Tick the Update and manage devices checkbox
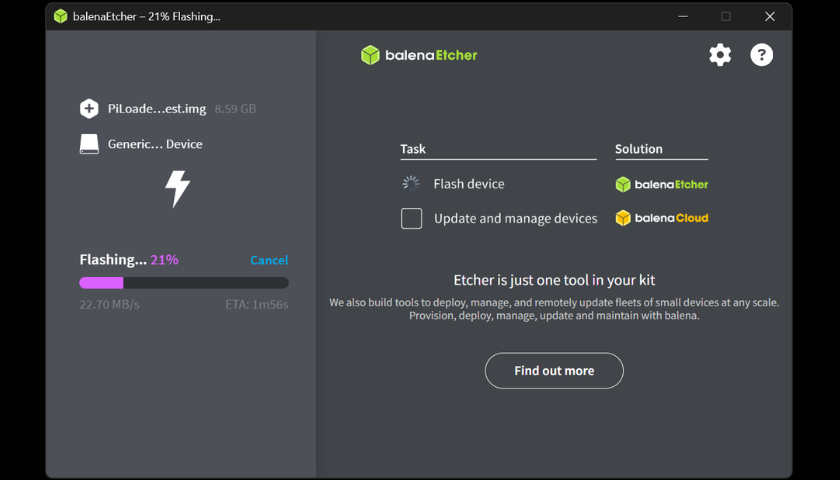 pyautogui.click(x=411, y=219)
